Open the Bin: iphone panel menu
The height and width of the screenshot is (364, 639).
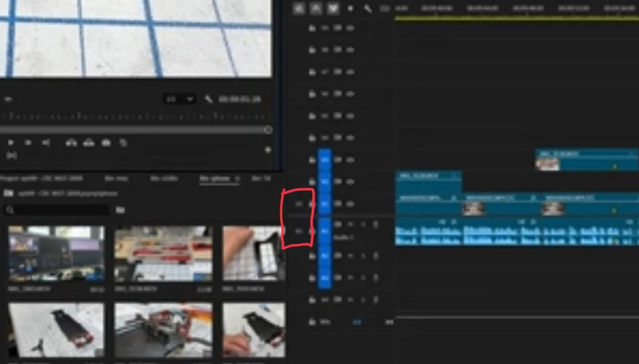click(237, 179)
